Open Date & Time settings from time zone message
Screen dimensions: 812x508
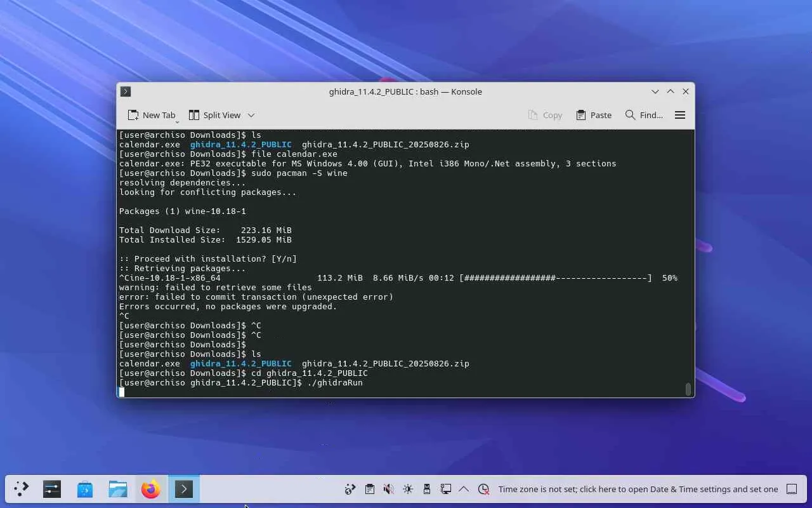638,489
